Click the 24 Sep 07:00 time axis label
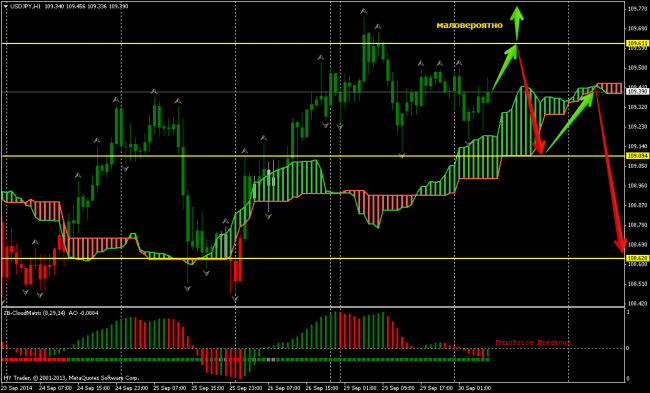Image resolution: width=650 pixels, height=393 pixels. [x=56, y=388]
